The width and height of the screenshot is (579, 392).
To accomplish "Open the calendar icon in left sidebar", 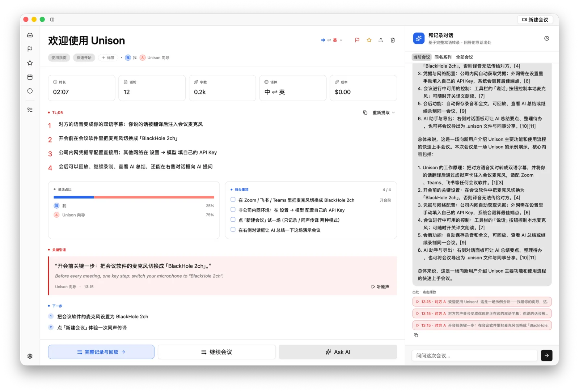I will pyautogui.click(x=30, y=77).
